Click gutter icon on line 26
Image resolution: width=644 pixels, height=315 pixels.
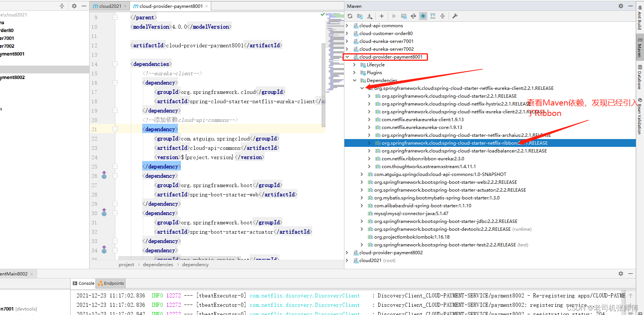(104, 175)
